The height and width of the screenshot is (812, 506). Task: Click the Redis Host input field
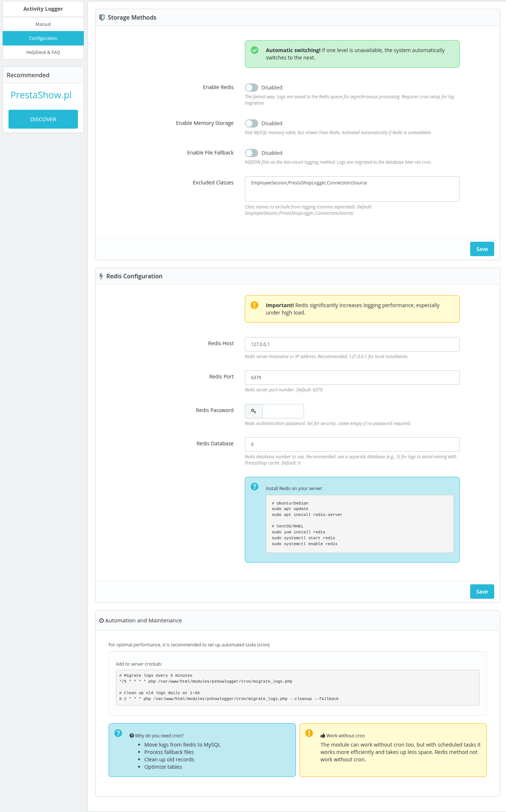coord(352,344)
